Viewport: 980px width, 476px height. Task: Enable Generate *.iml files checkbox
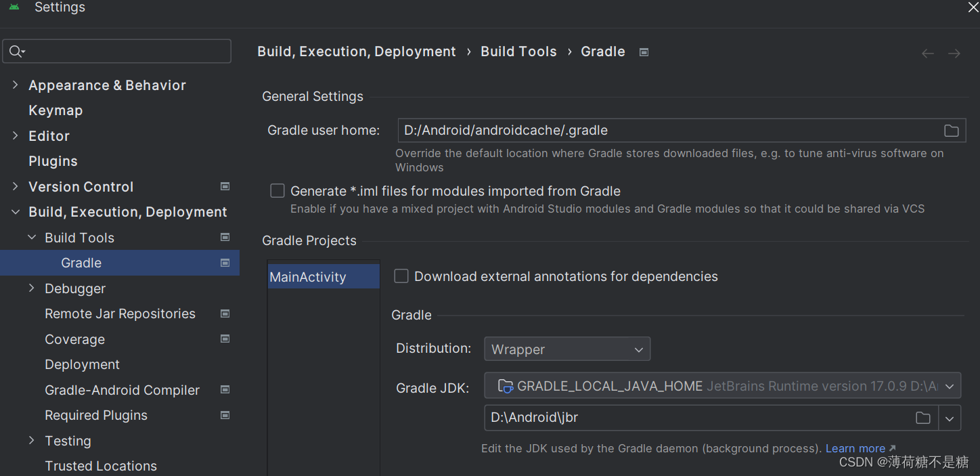click(x=277, y=191)
